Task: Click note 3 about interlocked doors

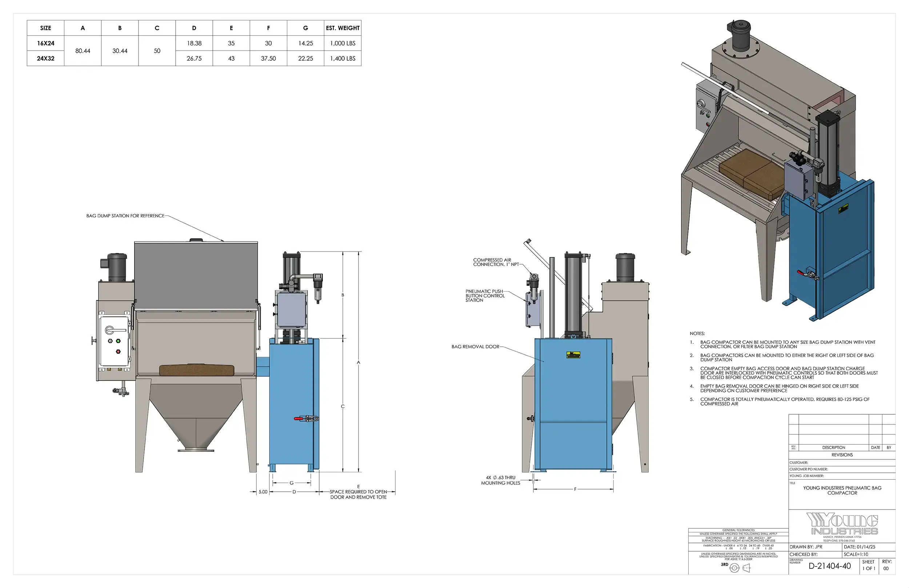Action: click(784, 373)
